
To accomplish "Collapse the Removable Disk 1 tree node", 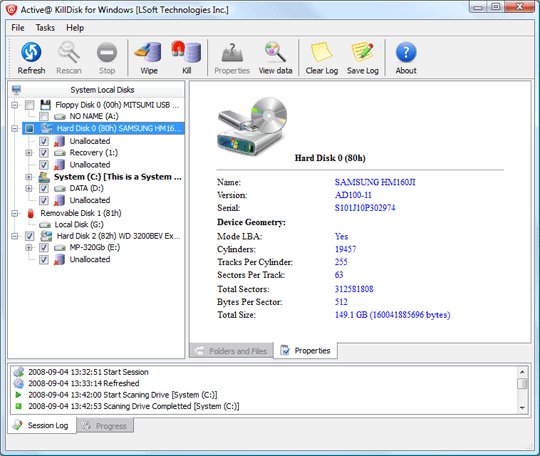I will (14, 213).
